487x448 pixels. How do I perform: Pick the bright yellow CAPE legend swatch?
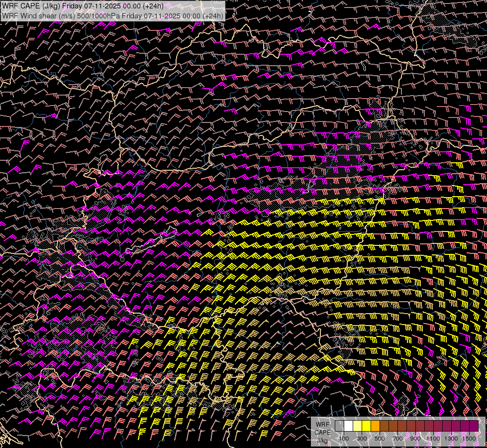point(367,426)
